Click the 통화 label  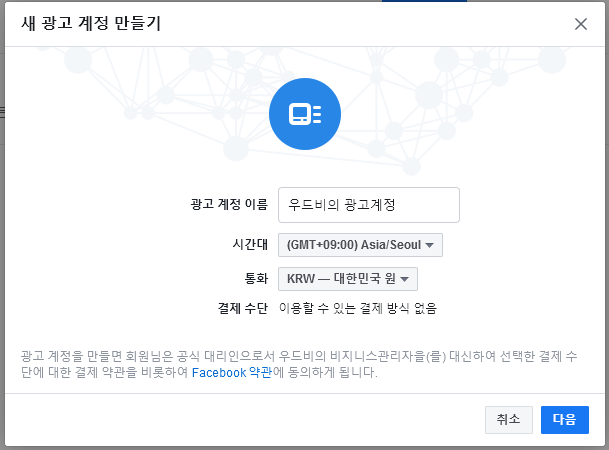tap(256, 278)
